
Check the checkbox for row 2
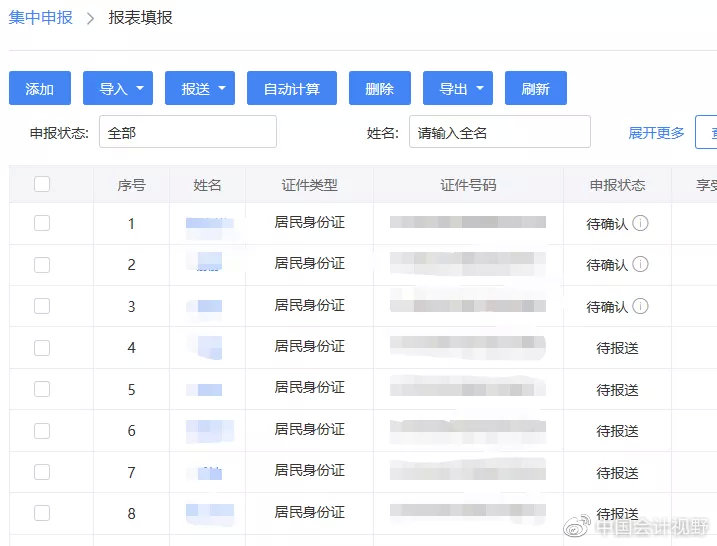[42, 265]
